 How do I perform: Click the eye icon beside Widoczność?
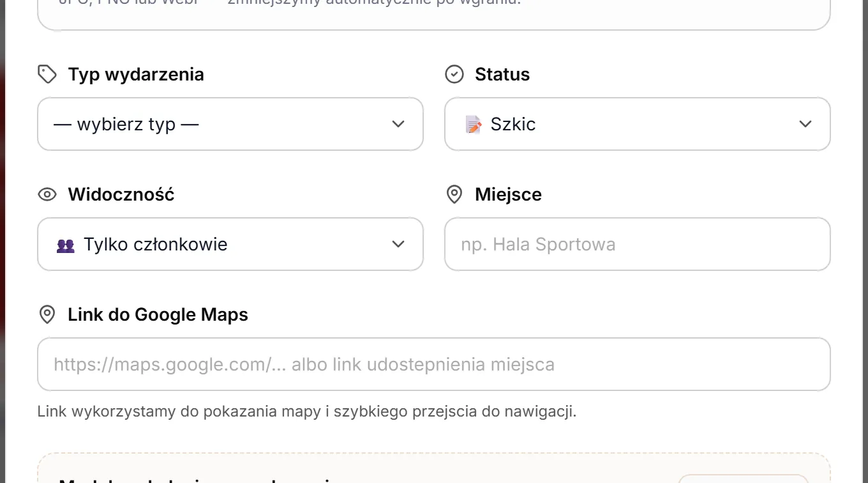click(47, 194)
